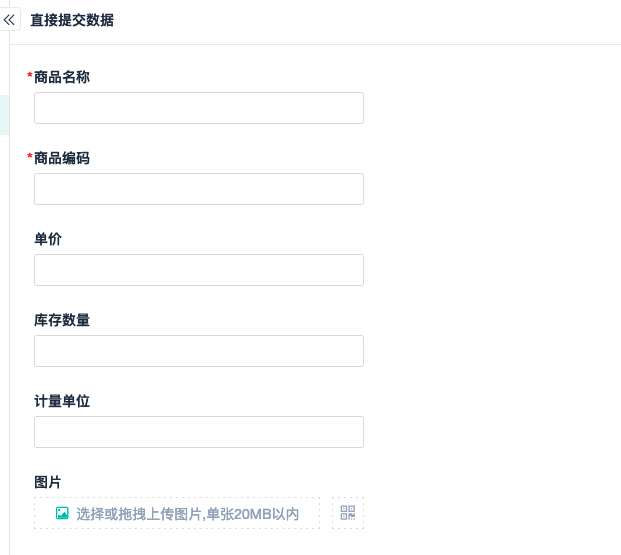Click the QR code scan icon
Image resolution: width=621 pixels, height=555 pixels.
click(x=348, y=513)
